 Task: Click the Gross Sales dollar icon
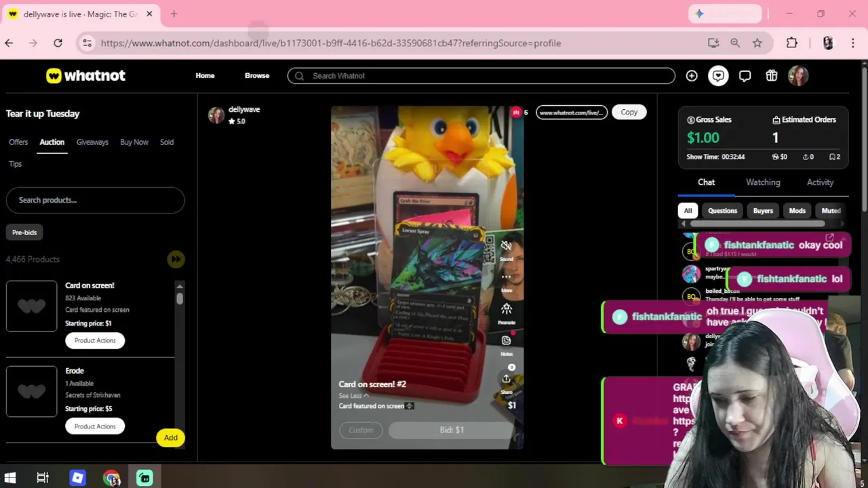pos(690,120)
